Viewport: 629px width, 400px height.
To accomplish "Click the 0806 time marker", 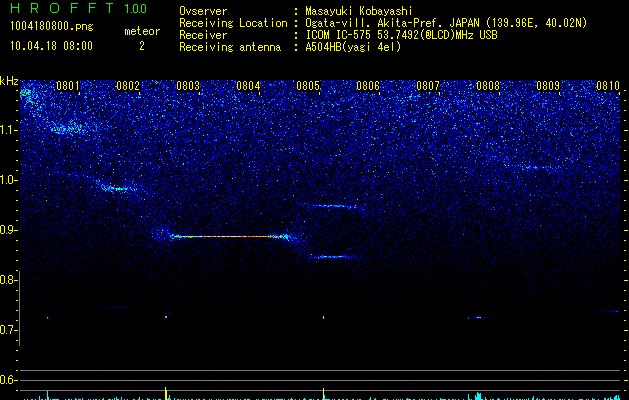I will [x=368, y=86].
